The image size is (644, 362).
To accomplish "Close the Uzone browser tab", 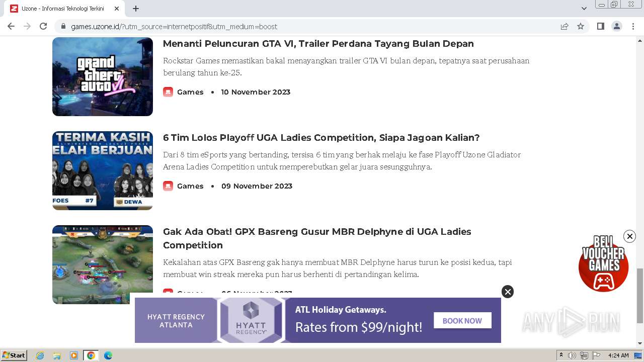I will (117, 9).
